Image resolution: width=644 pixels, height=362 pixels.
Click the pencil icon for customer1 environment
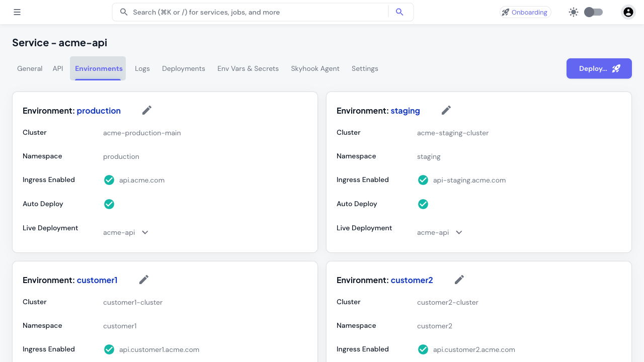coord(143,279)
